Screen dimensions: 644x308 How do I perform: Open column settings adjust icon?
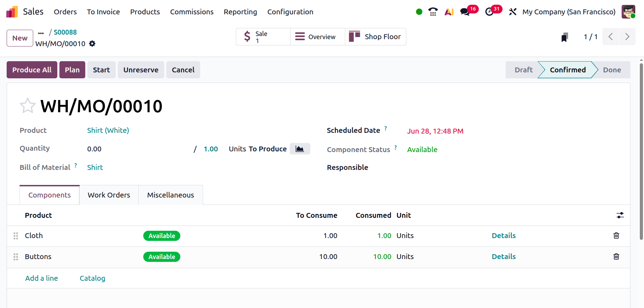point(620,215)
